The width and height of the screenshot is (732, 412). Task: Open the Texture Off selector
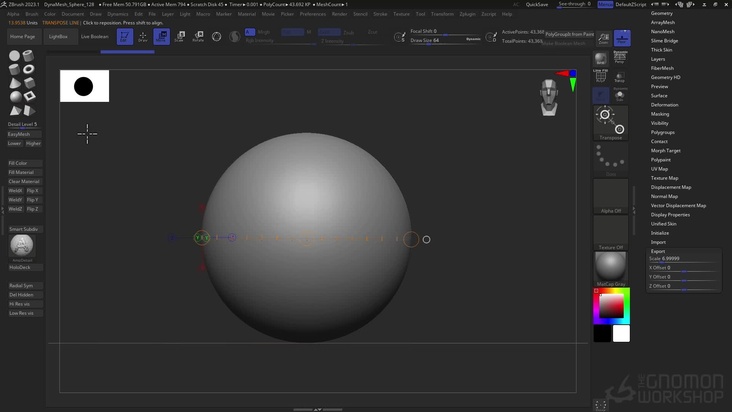point(611,233)
